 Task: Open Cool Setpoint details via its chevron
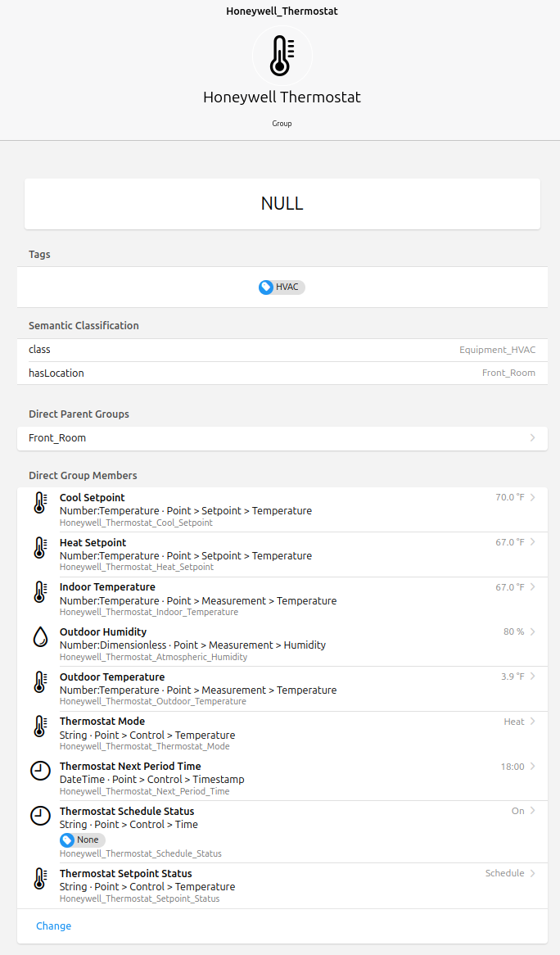point(533,497)
